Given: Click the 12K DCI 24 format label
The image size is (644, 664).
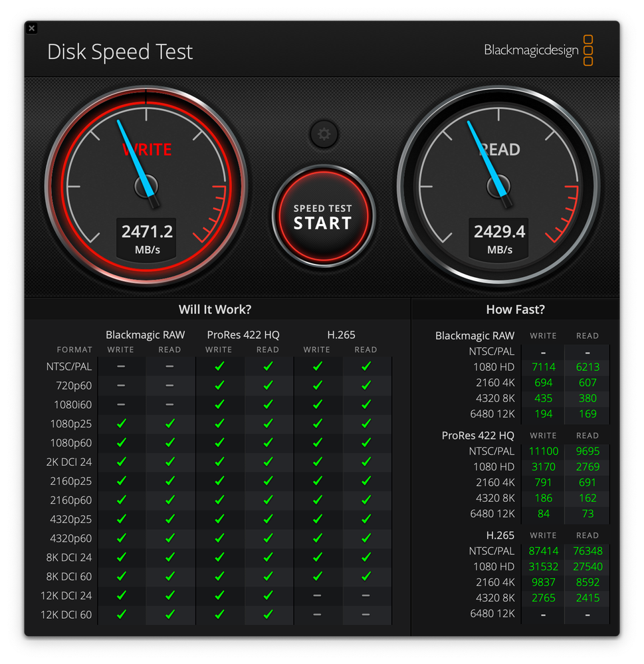Looking at the screenshot, I should (x=66, y=596).
